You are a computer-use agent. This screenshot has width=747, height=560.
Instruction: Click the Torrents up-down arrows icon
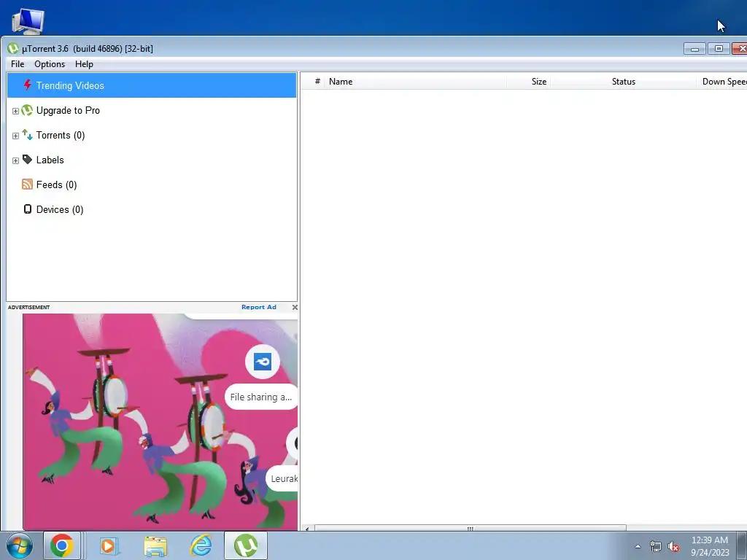27,135
